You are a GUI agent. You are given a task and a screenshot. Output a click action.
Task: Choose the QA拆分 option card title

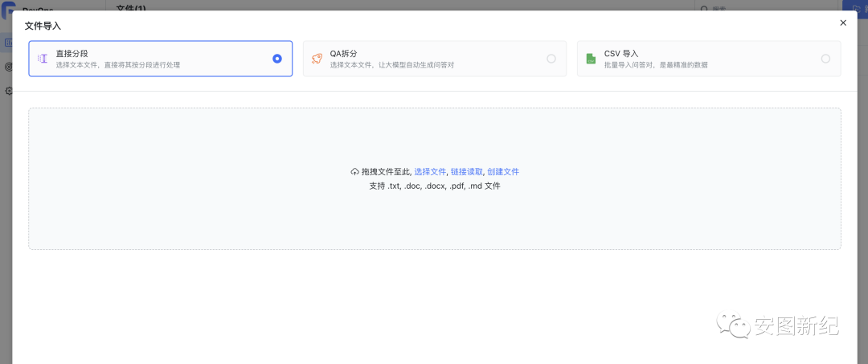343,54
